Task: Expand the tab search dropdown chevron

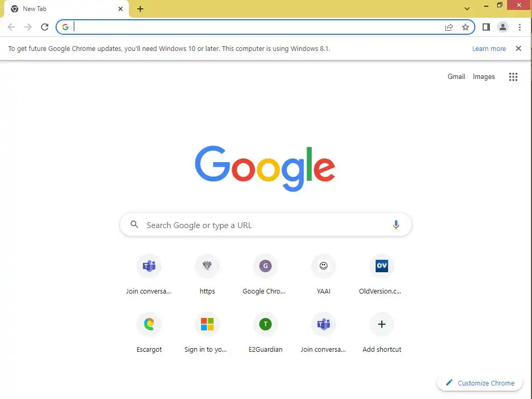Action: pos(467,9)
